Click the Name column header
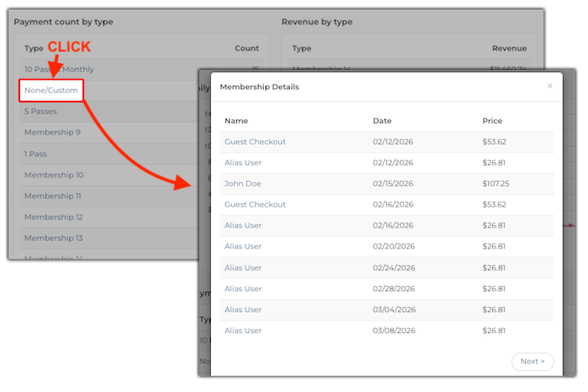The image size is (588, 392). coord(236,121)
